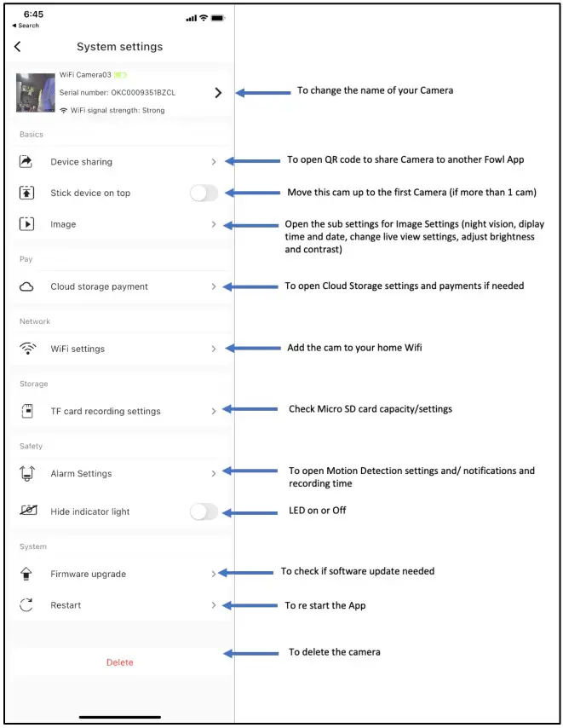Enable the Stick device on top switch
This screenshot has height=728, width=563.
click(204, 194)
